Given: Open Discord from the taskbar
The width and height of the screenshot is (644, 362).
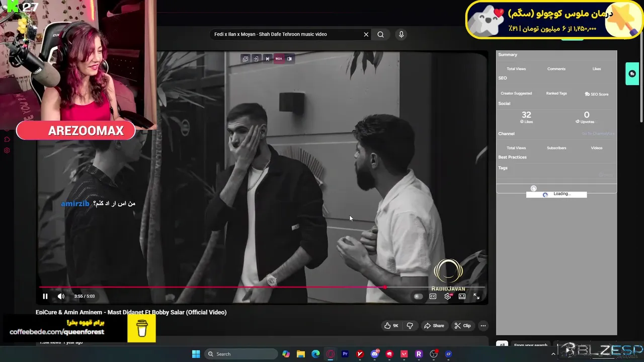Looking at the screenshot, I should pyautogui.click(x=375, y=354).
